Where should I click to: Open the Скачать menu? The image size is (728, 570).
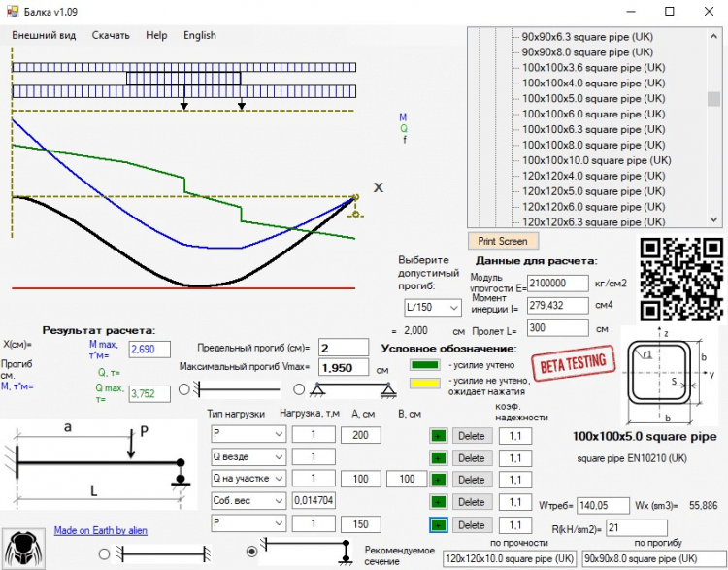click(x=111, y=35)
